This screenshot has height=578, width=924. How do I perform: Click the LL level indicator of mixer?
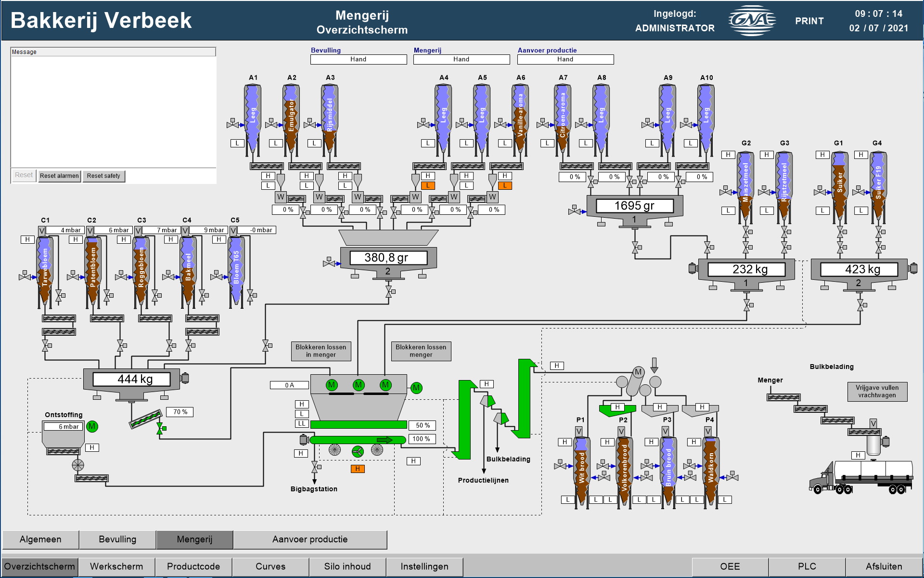[x=301, y=423]
